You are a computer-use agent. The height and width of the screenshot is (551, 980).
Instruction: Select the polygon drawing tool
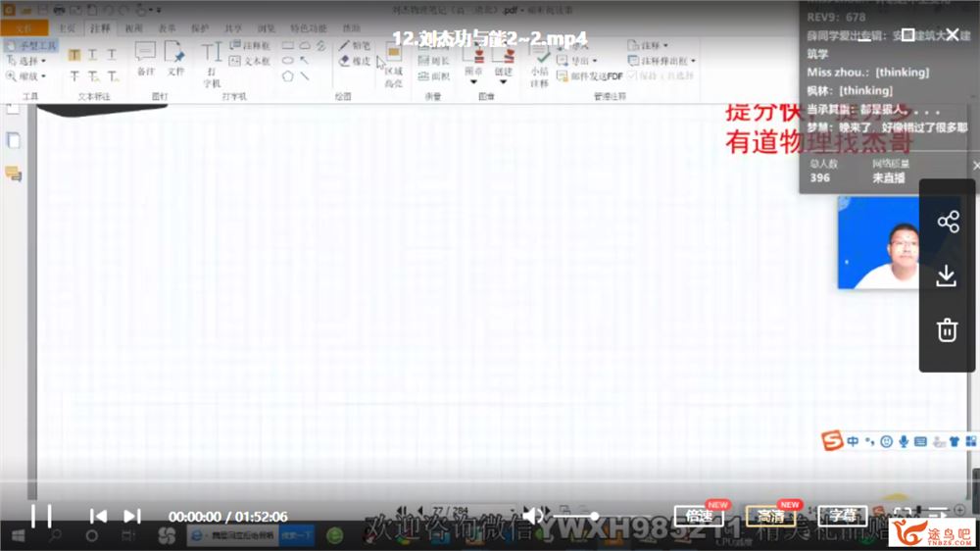click(x=287, y=76)
